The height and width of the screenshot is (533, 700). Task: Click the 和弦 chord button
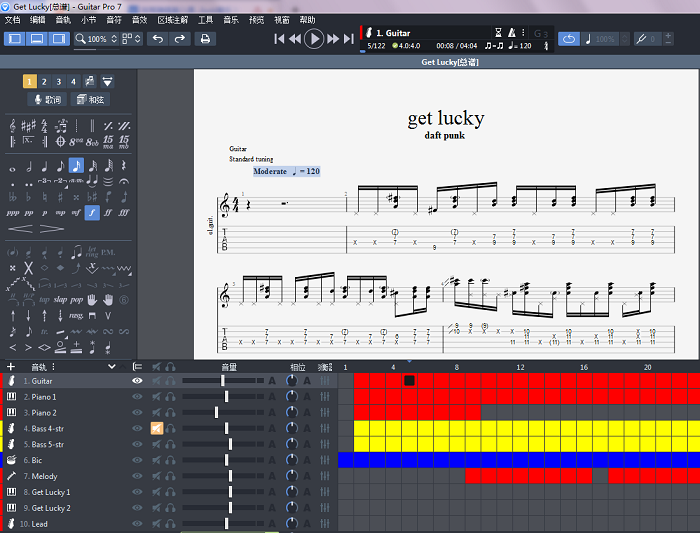point(90,100)
